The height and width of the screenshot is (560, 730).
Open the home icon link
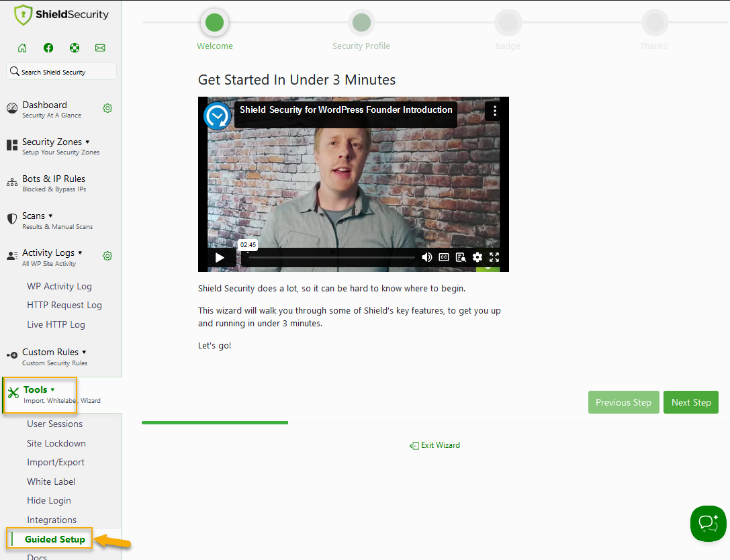pyautogui.click(x=22, y=48)
